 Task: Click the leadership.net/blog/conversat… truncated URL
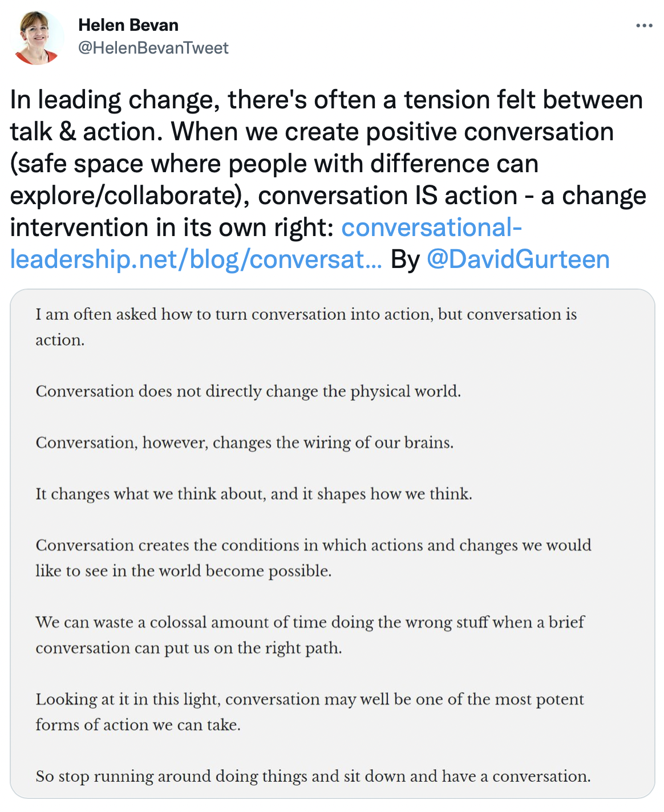tap(196, 259)
